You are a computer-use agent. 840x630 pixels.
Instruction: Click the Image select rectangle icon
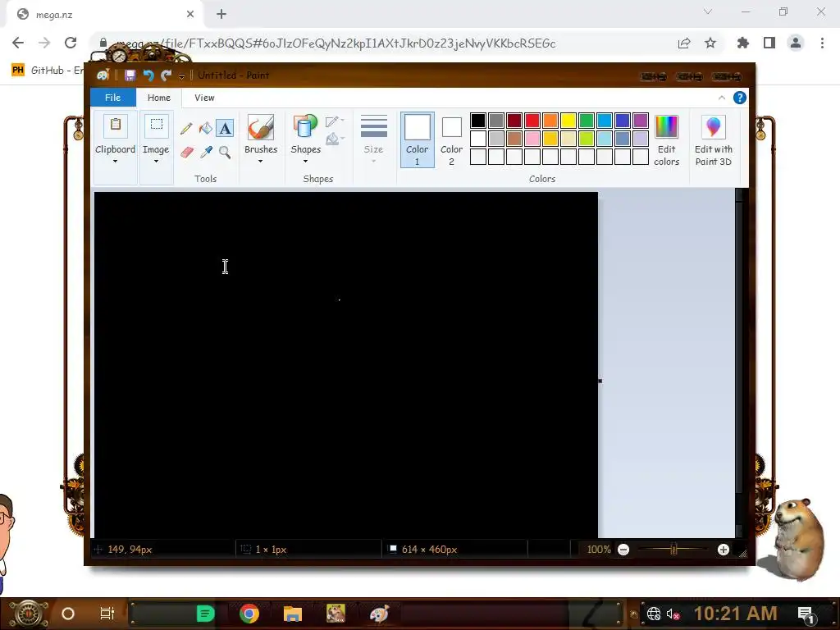pyautogui.click(x=156, y=126)
